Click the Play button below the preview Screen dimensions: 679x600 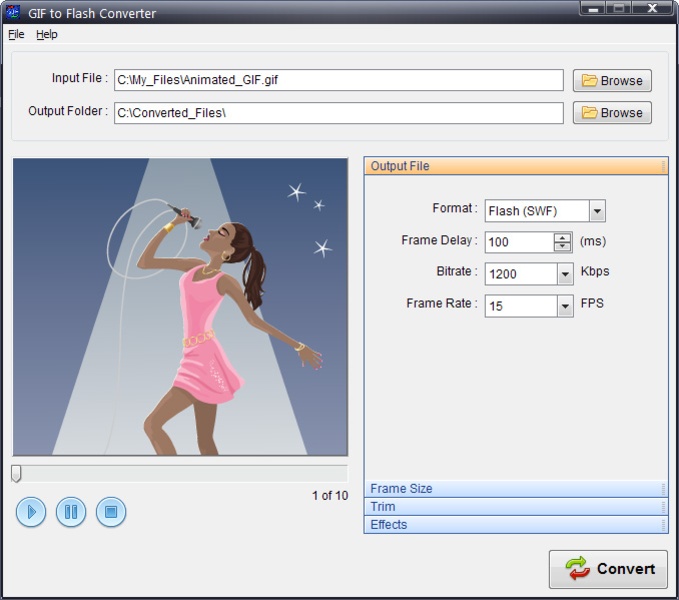(31, 512)
